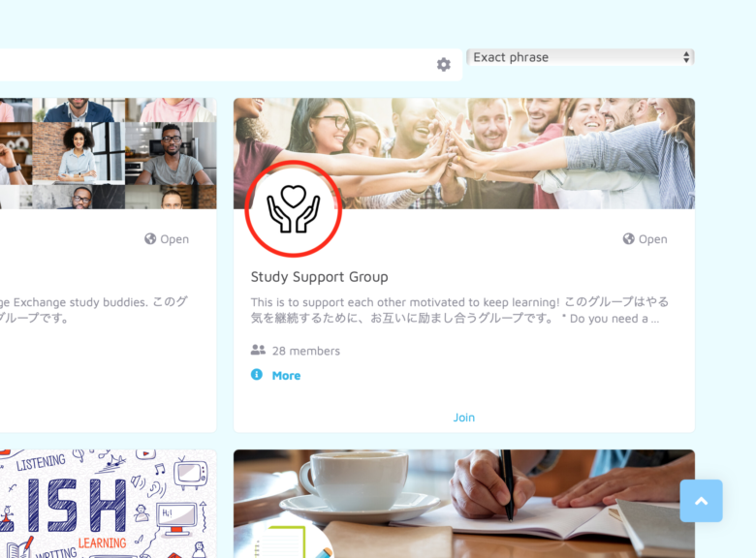Screen dimensions: 756x558
Task: Click the scroll-to-top chevron button
Action: point(701,501)
